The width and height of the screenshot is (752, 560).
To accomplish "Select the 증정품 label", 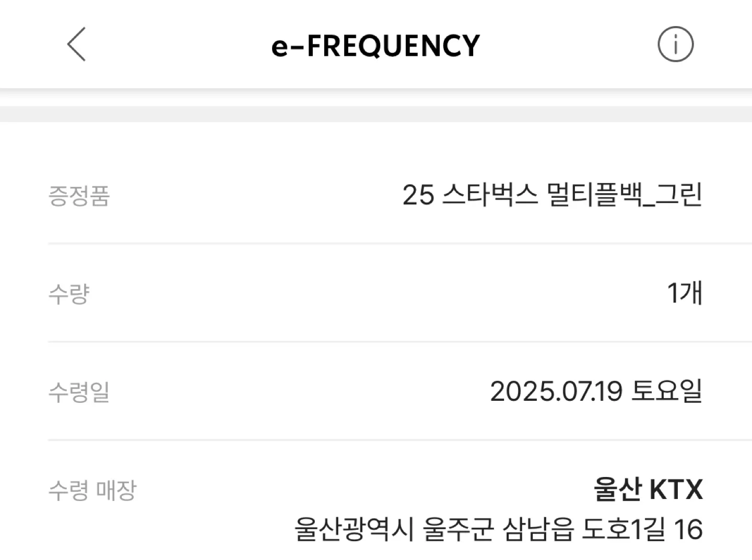I will [x=79, y=196].
